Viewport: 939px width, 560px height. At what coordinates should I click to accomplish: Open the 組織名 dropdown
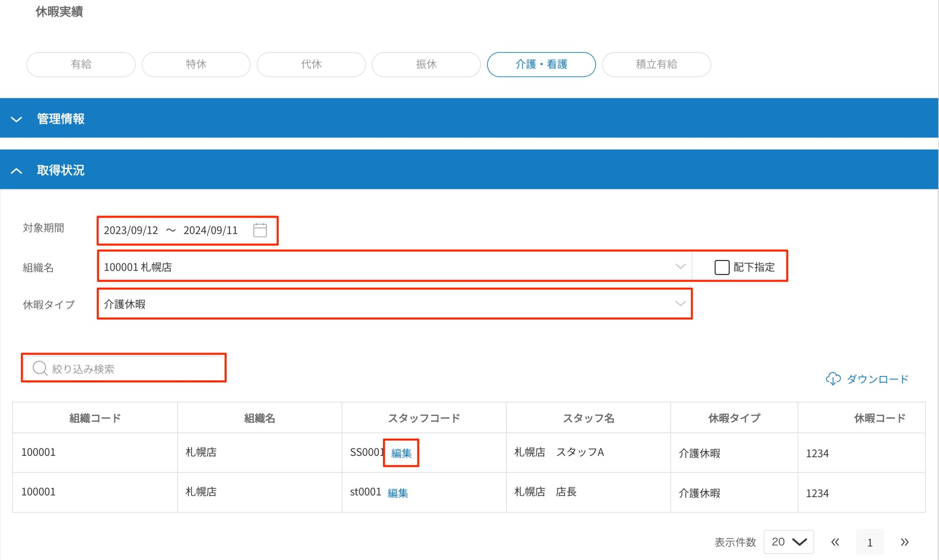click(x=680, y=267)
